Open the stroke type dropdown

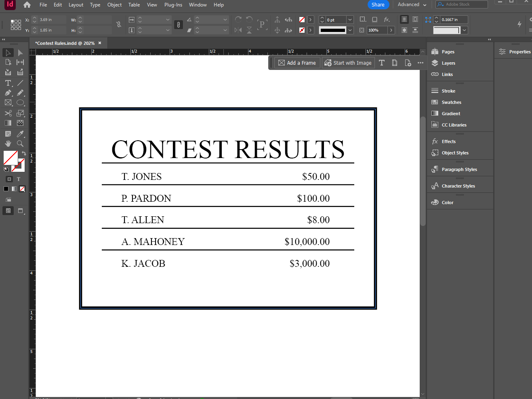[350, 30]
